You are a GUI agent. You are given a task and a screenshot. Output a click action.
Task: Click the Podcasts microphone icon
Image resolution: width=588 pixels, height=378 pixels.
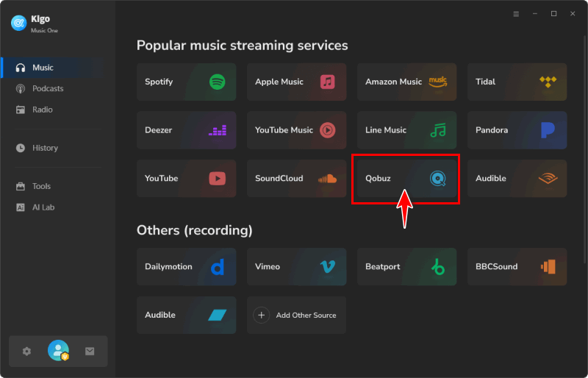[x=21, y=88]
